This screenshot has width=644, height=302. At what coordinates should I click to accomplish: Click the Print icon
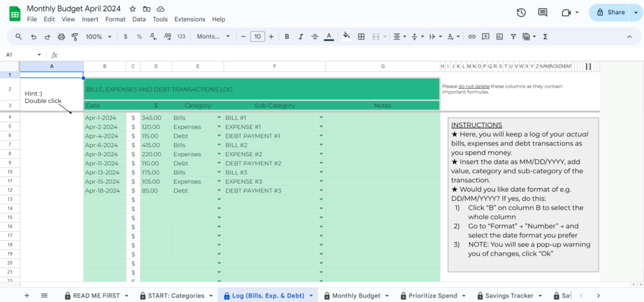(x=62, y=36)
